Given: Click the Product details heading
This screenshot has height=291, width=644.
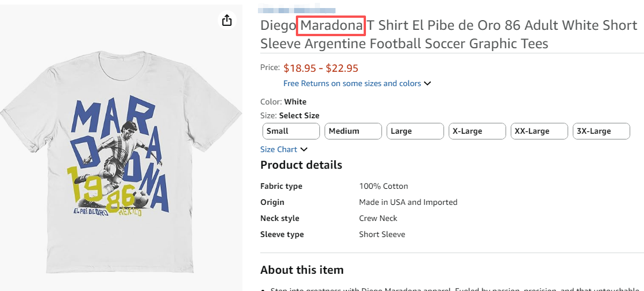Looking at the screenshot, I should point(301,165).
